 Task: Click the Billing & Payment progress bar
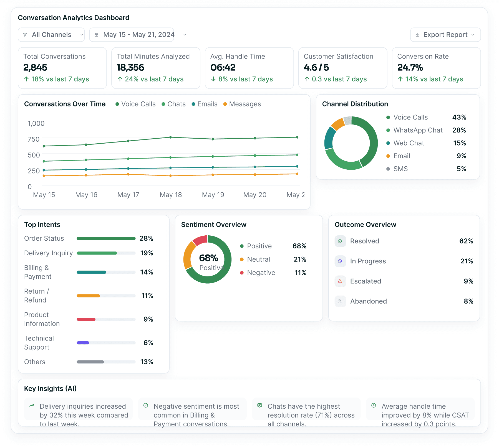coord(106,272)
